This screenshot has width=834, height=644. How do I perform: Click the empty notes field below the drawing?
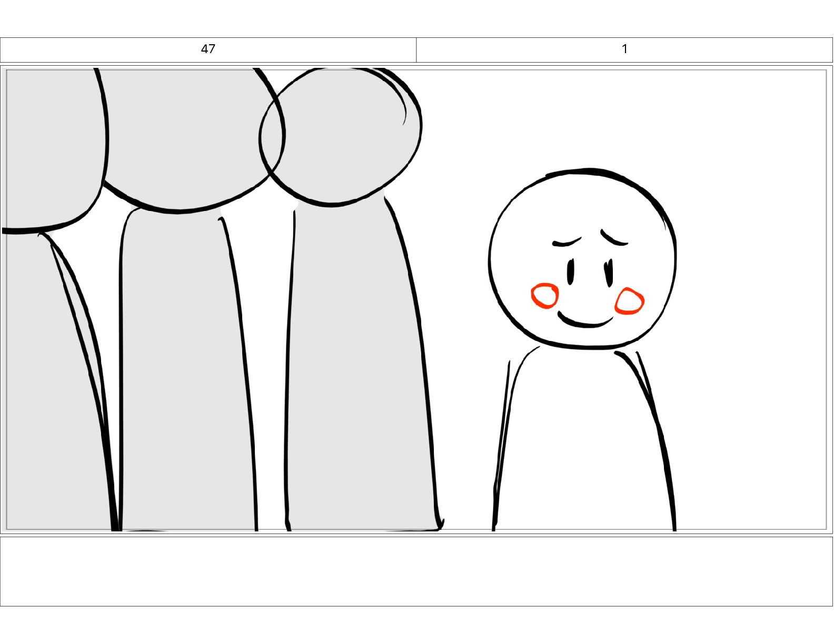[x=416, y=571]
